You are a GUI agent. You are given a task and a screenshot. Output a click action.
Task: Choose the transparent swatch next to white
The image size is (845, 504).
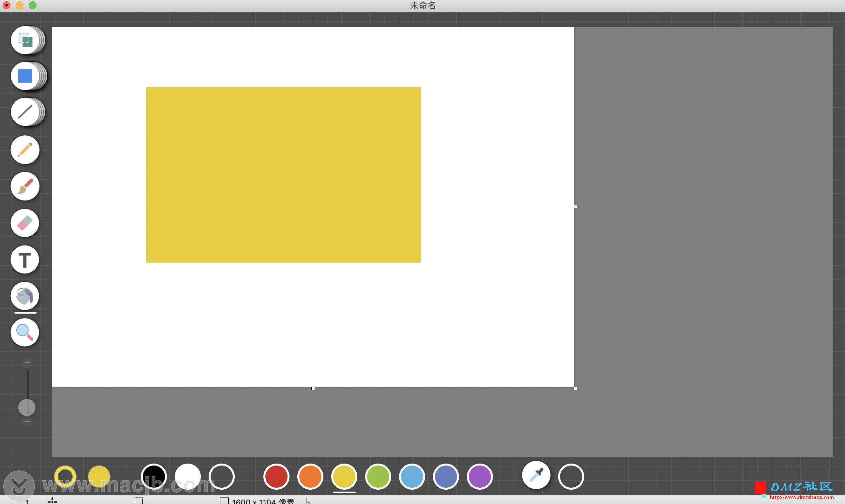pyautogui.click(x=222, y=477)
